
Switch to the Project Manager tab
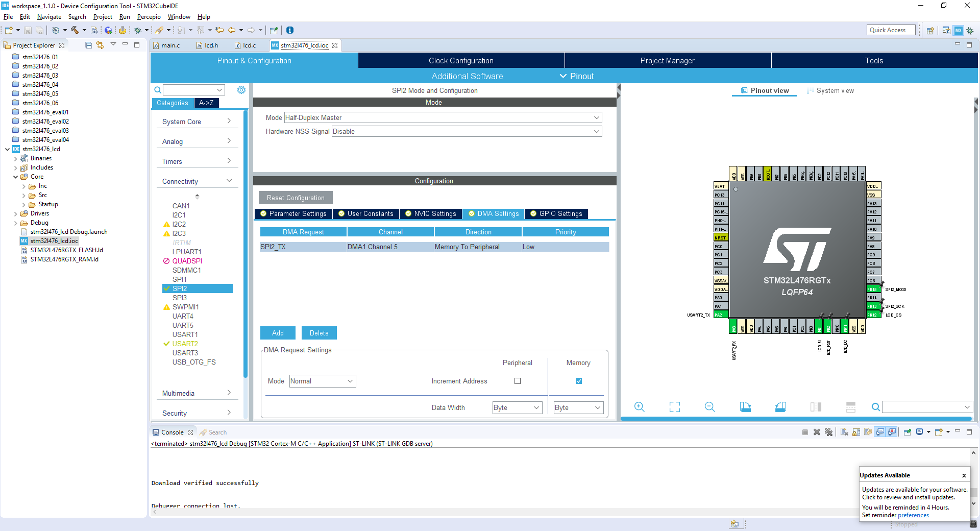(667, 60)
